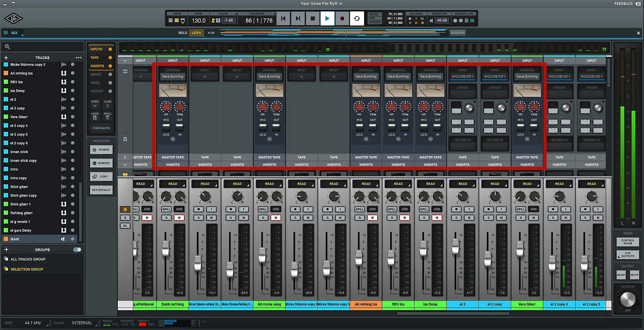Click the monitor level knob
Viewport: 644px width, 330px height.
(627, 299)
